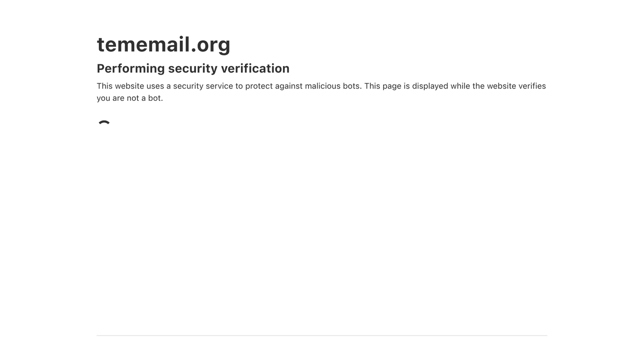Click the ".org" part of the heading

[211, 44]
